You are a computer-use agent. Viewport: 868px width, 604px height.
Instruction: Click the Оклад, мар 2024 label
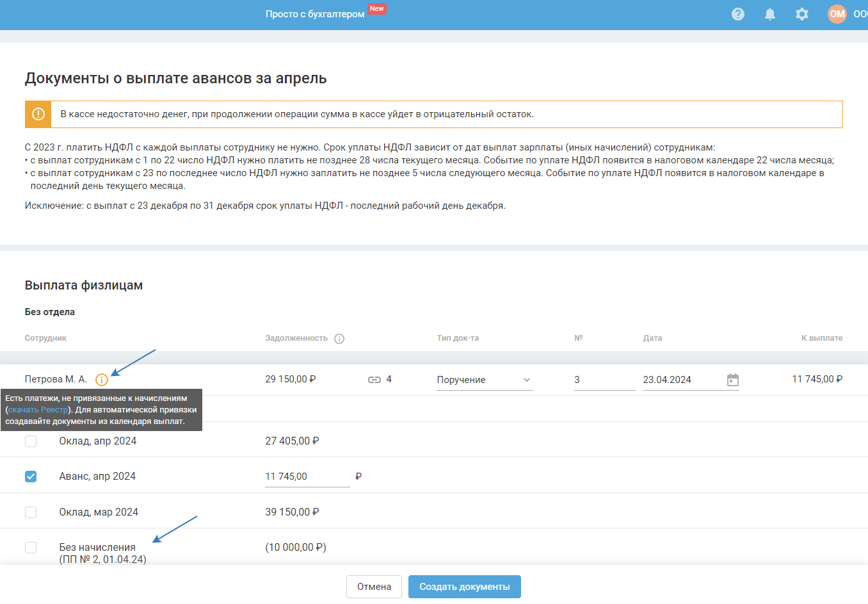99,512
